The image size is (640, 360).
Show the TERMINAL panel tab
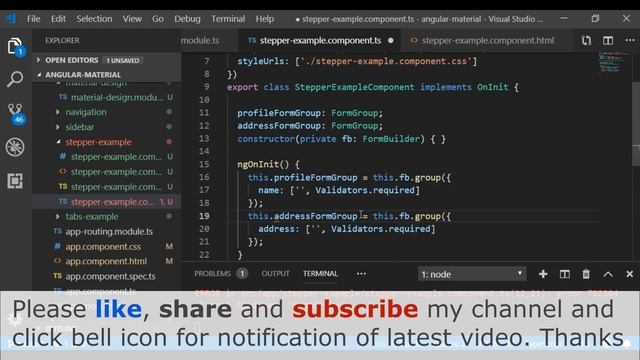click(x=320, y=273)
